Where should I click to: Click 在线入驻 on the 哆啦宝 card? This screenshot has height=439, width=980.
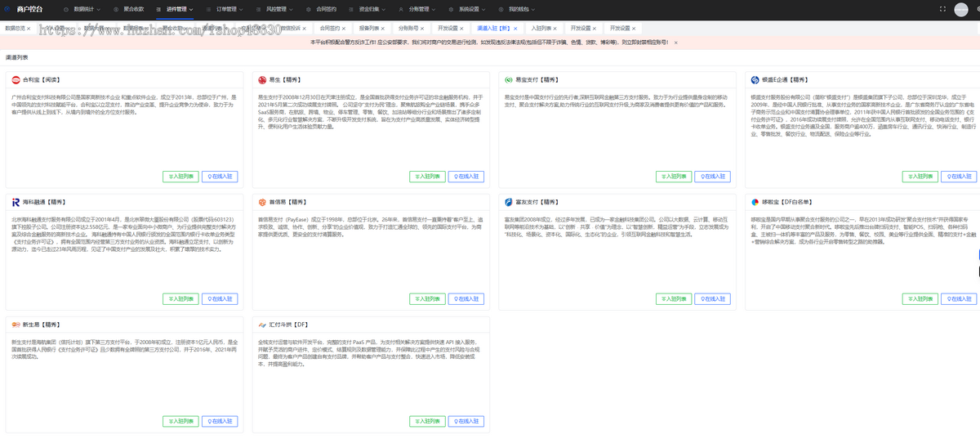pos(960,299)
